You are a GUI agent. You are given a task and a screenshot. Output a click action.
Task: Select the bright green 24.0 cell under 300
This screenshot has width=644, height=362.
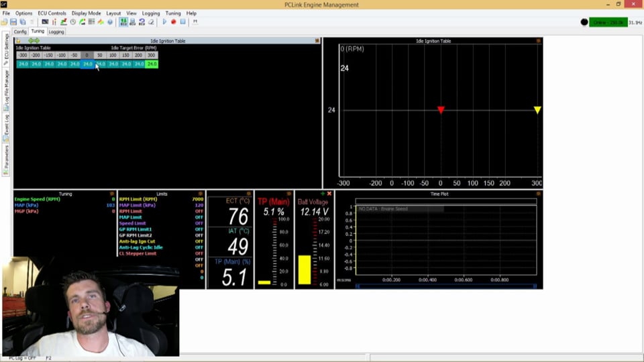152,64
